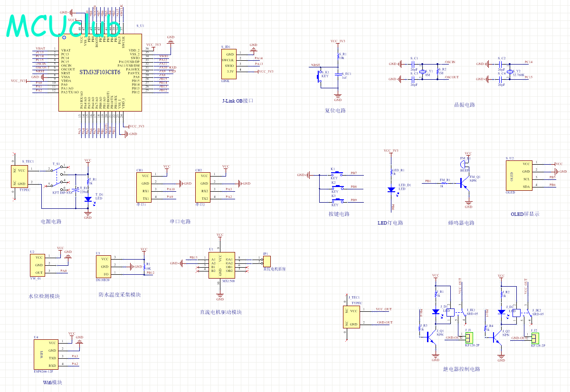Click the OSCOUT net label in crystal circuit
570x392 pixels.
[x=452, y=77]
